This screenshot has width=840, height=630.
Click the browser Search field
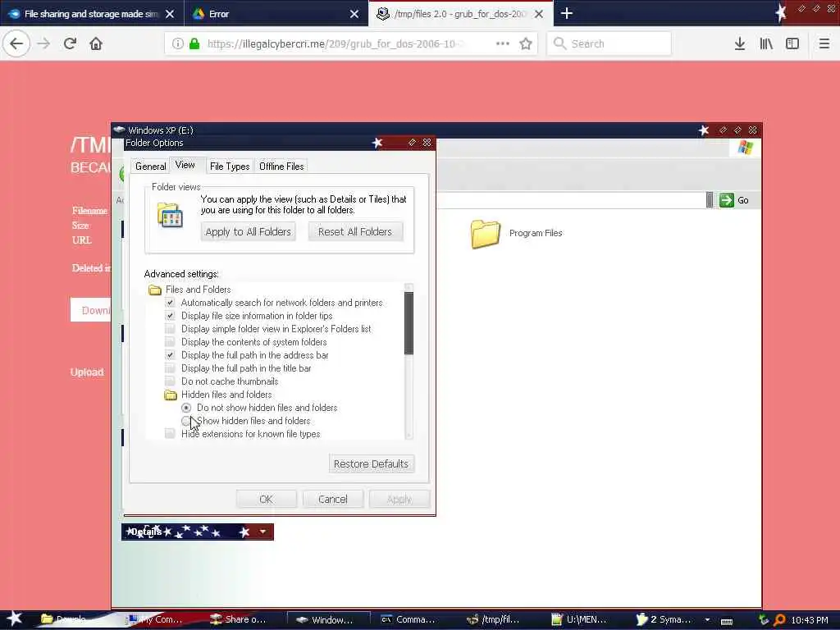(609, 43)
